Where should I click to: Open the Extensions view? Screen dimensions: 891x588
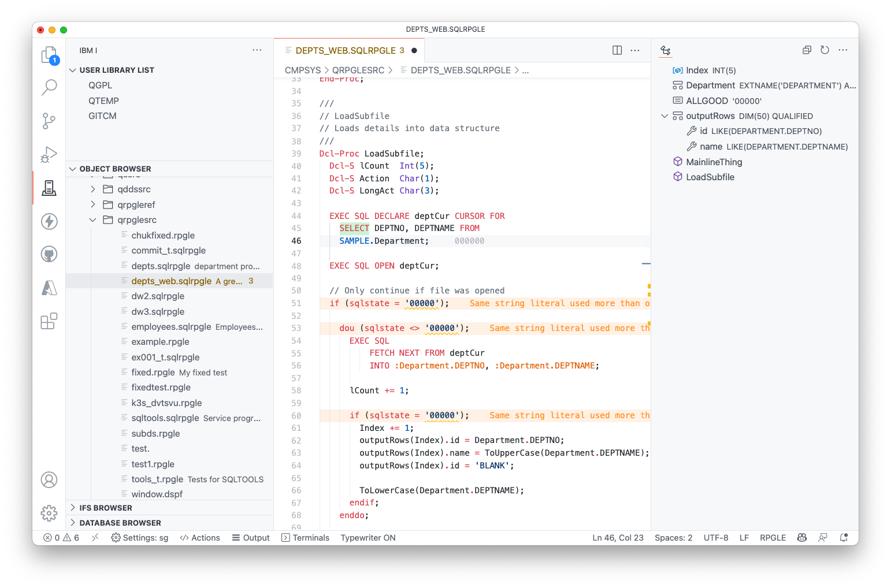click(49, 321)
